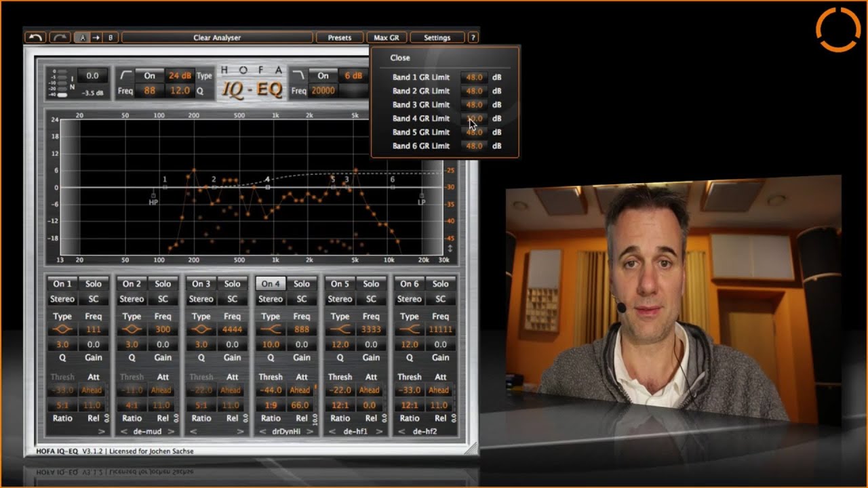Toggle band 1 On button

tap(62, 284)
